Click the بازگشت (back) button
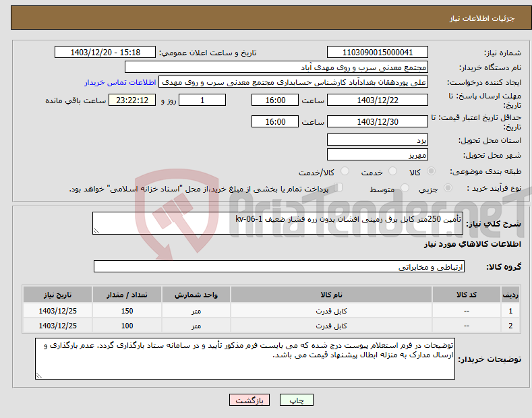The width and height of the screenshot is (532, 418). 249,400
